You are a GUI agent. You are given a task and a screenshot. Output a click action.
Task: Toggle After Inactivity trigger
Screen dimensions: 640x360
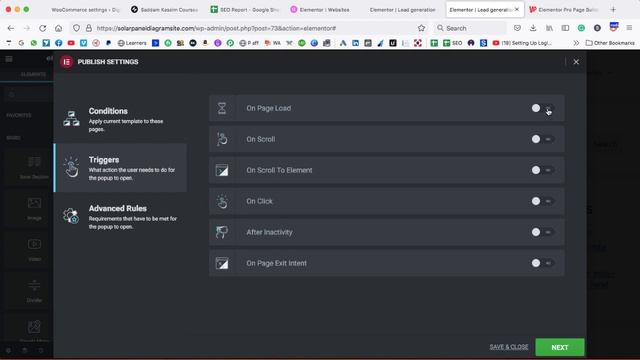tap(542, 232)
